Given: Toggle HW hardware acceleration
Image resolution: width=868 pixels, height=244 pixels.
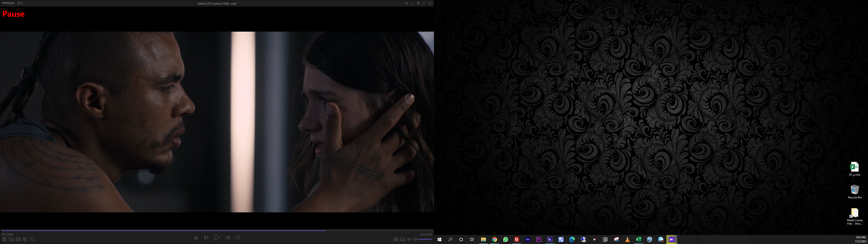Looking at the screenshot, I should [x=396, y=239].
